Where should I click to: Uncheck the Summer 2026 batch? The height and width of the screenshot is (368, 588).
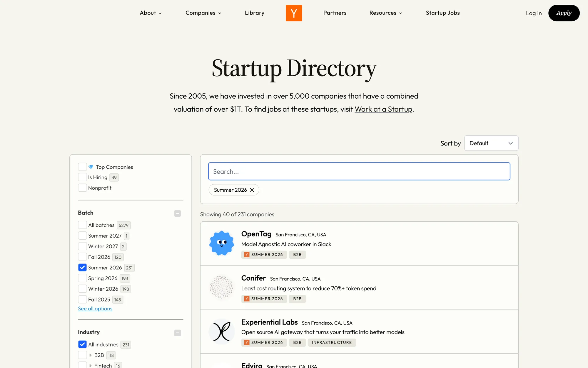coord(82,268)
